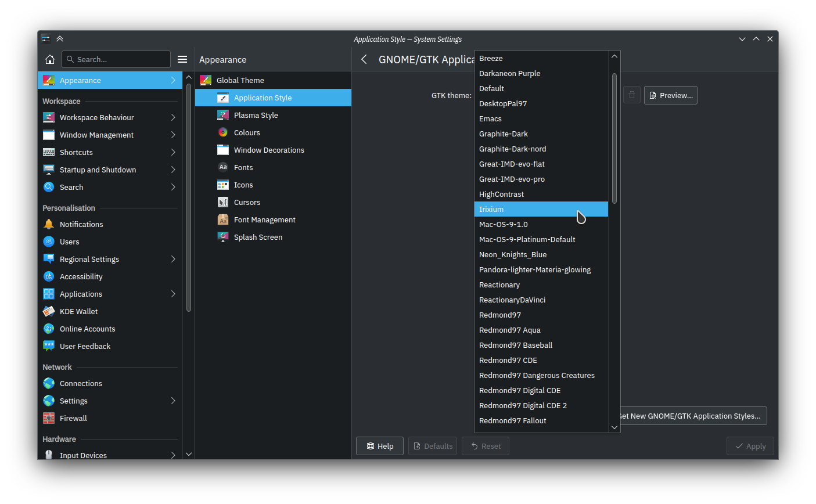The width and height of the screenshot is (816, 504).
Task: Click the Colours wheel icon
Action: pos(223,132)
